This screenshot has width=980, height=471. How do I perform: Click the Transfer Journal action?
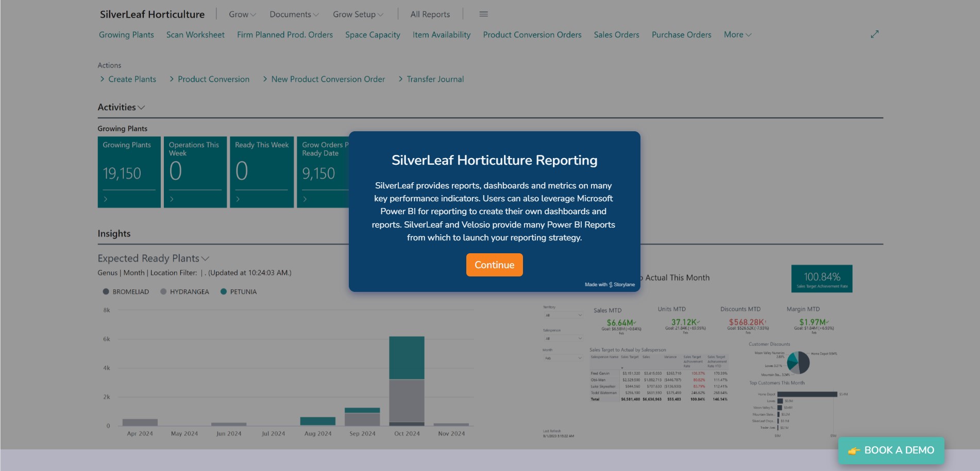click(431, 79)
